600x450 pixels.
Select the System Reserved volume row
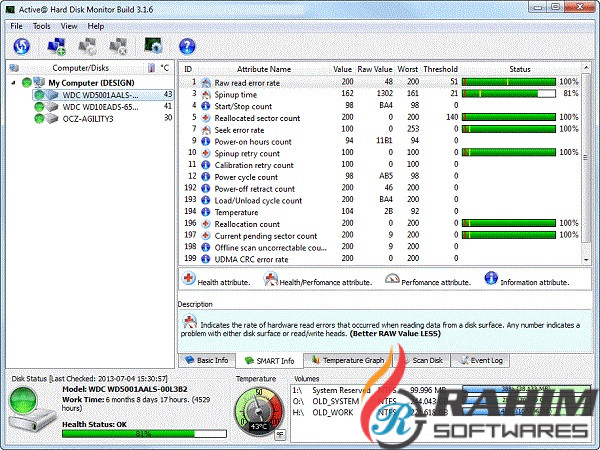pyautogui.click(x=440, y=390)
